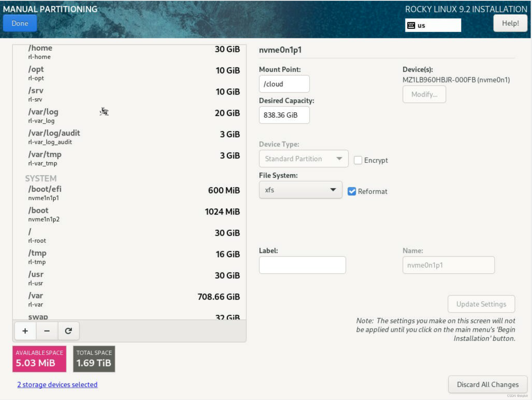Select the /var/log/audit mount point
The height and width of the screenshot is (400, 532).
(129, 137)
